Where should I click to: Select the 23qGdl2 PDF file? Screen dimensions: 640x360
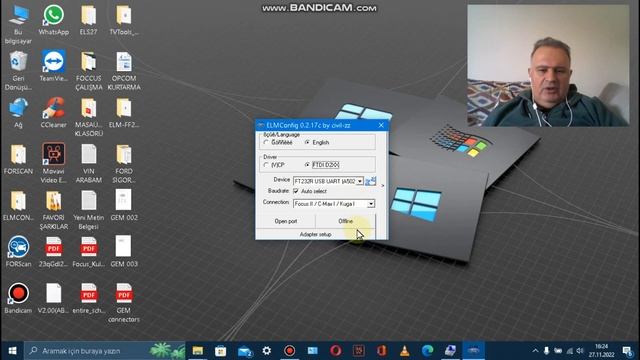tap(53, 252)
